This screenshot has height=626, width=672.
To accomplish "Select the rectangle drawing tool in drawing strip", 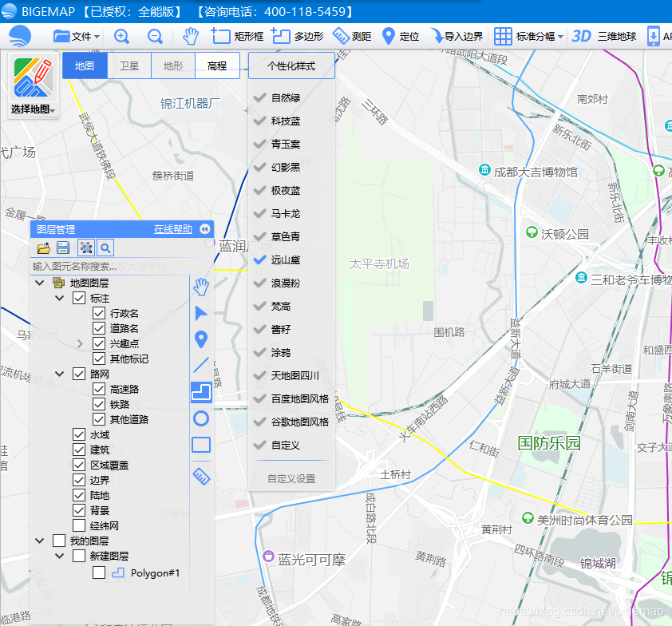I will pyautogui.click(x=201, y=445).
